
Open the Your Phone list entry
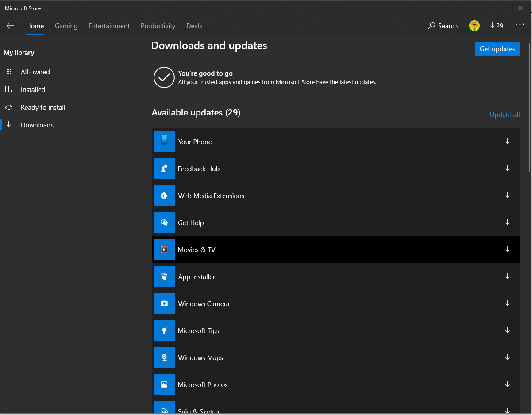click(336, 142)
